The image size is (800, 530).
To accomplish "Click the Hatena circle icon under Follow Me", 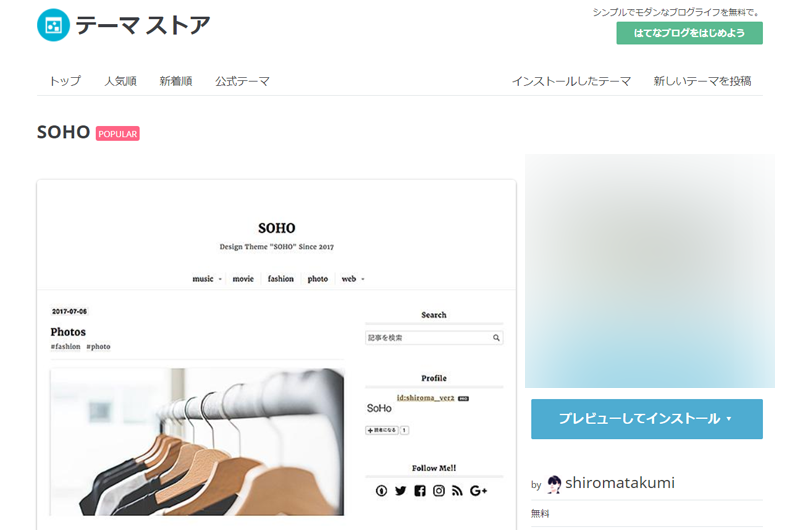I will click(381, 491).
